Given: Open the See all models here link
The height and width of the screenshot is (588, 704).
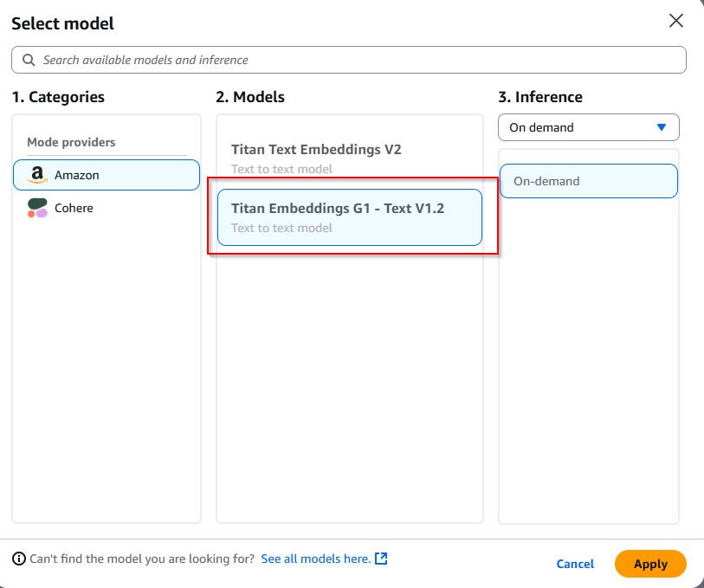Looking at the screenshot, I should tap(316, 559).
